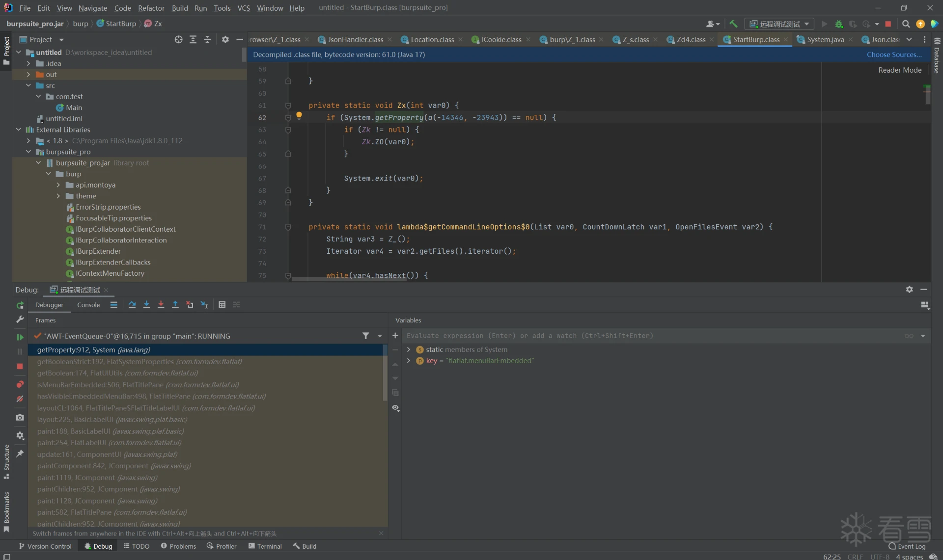
Task: Toggle Mute Breakpoints in the debug sidebar
Action: (x=20, y=399)
